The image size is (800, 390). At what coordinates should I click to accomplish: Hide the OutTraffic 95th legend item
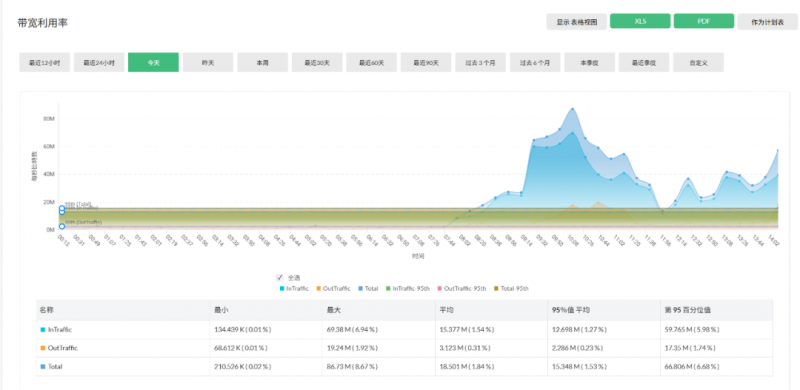(x=462, y=288)
